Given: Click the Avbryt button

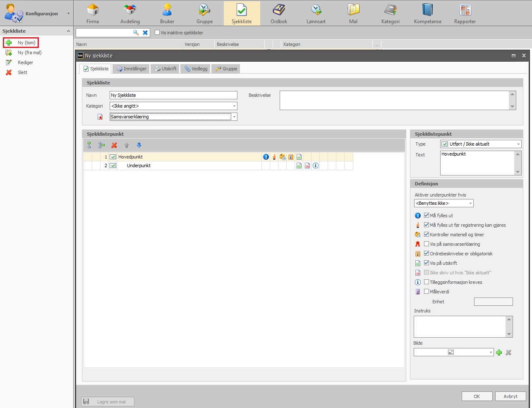Looking at the screenshot, I should tap(510, 396).
